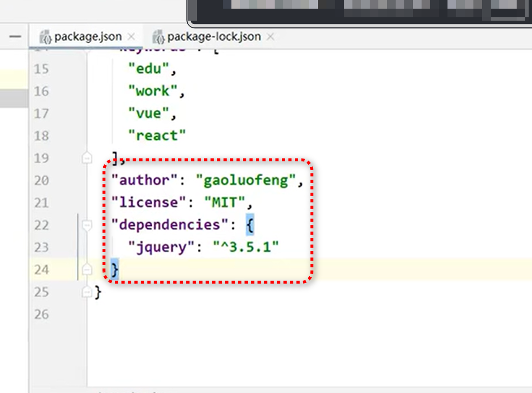Viewport: 532px width, 393px height.
Task: Close the package.json tab
Action: 131,37
